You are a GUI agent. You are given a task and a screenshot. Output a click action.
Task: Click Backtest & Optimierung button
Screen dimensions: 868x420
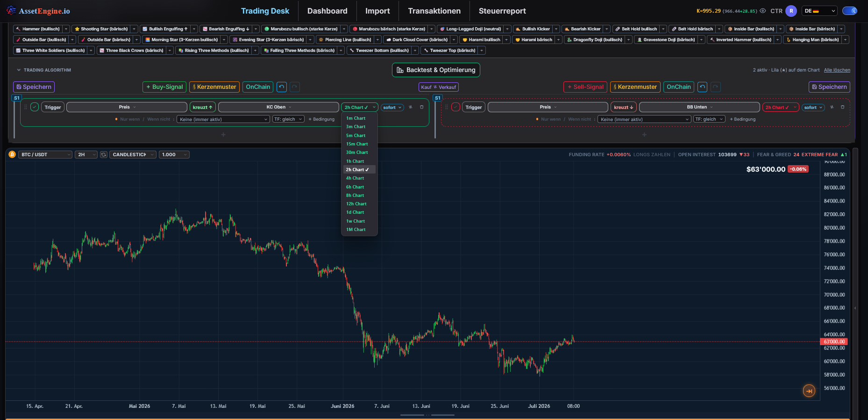click(x=436, y=70)
